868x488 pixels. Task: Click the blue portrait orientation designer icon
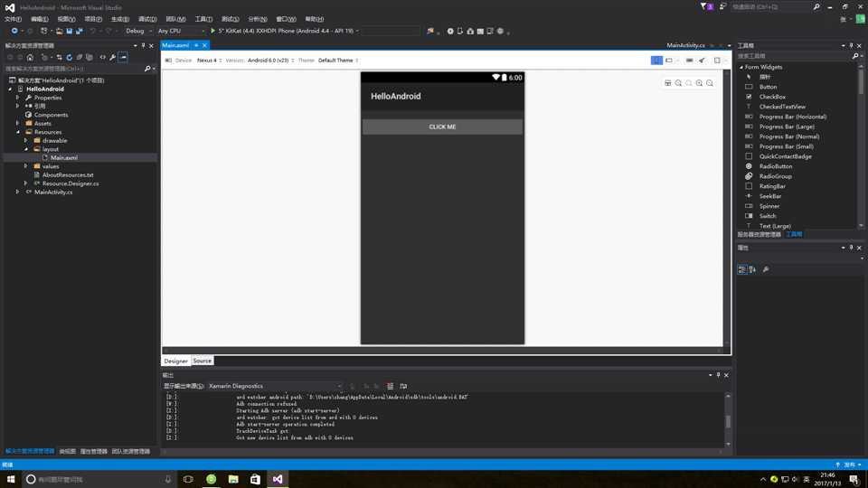(656, 61)
